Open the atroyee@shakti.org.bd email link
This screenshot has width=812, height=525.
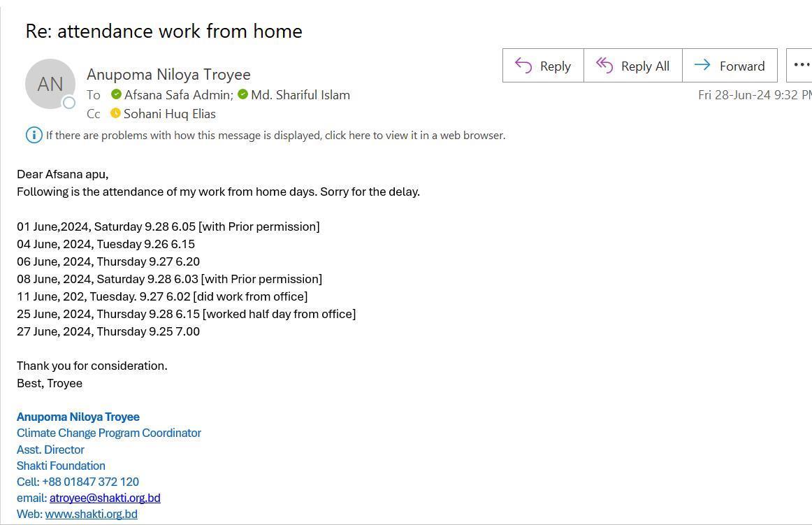[x=105, y=498]
